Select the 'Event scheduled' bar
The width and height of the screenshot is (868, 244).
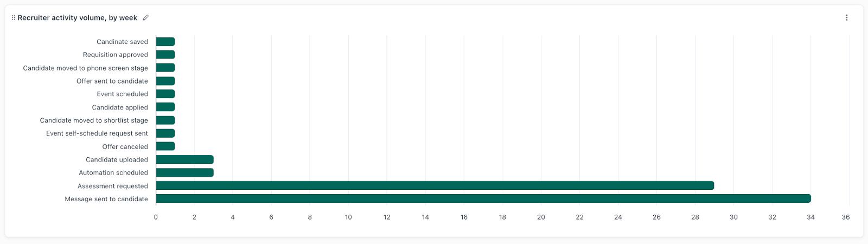[165, 94]
